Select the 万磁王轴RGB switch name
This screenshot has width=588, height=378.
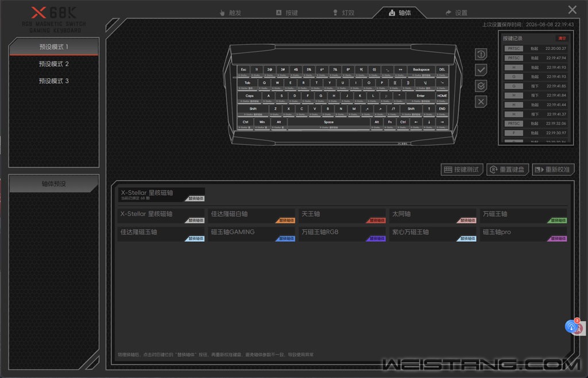coord(320,232)
